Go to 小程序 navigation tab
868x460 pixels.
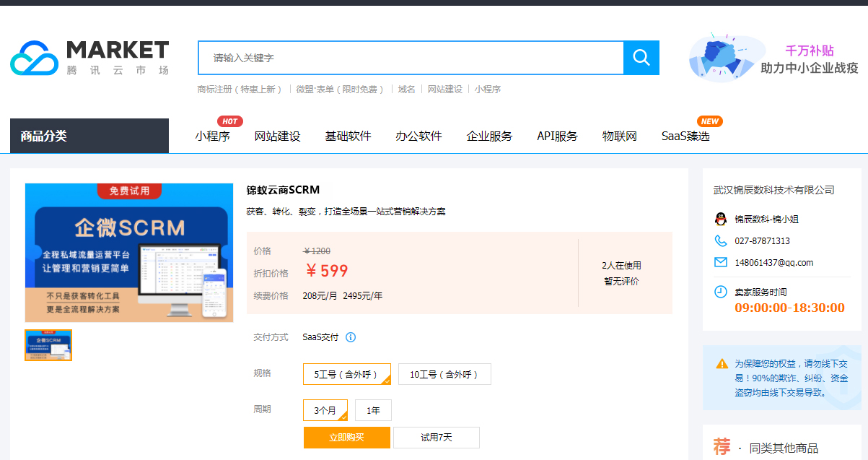click(x=212, y=136)
